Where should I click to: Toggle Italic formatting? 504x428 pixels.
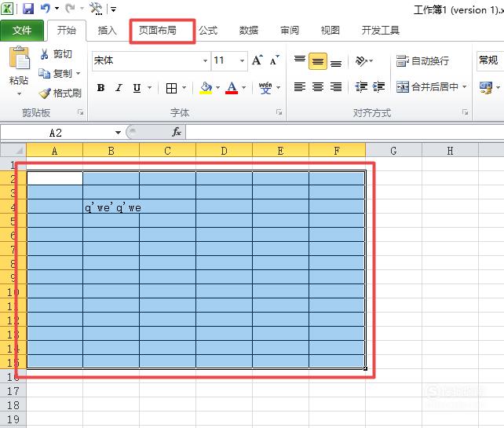point(119,87)
